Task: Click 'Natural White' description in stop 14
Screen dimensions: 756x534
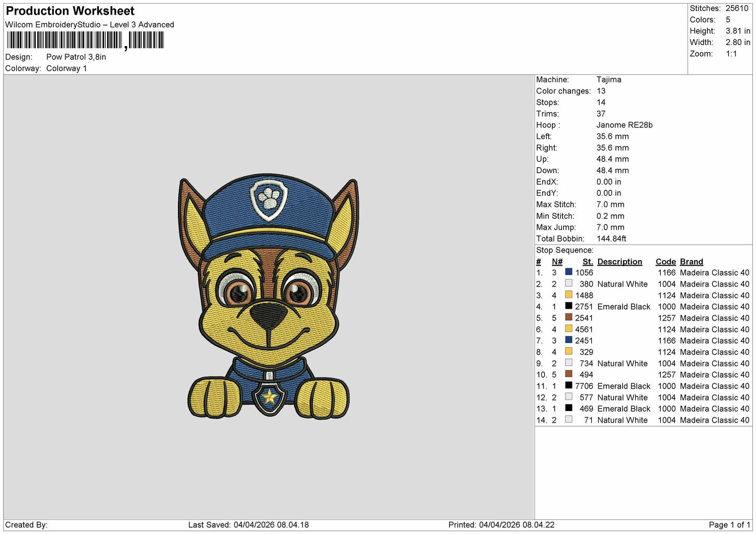Action: [x=622, y=420]
